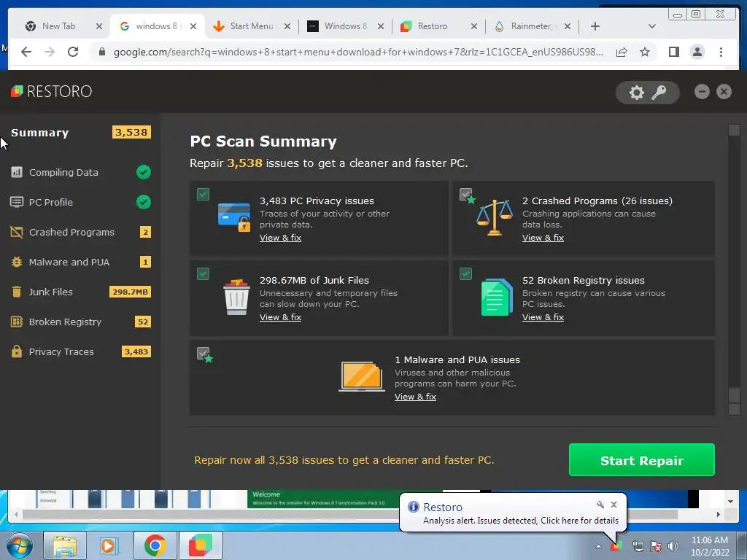
Task: Click Restoro notification balloon text
Action: [521, 521]
